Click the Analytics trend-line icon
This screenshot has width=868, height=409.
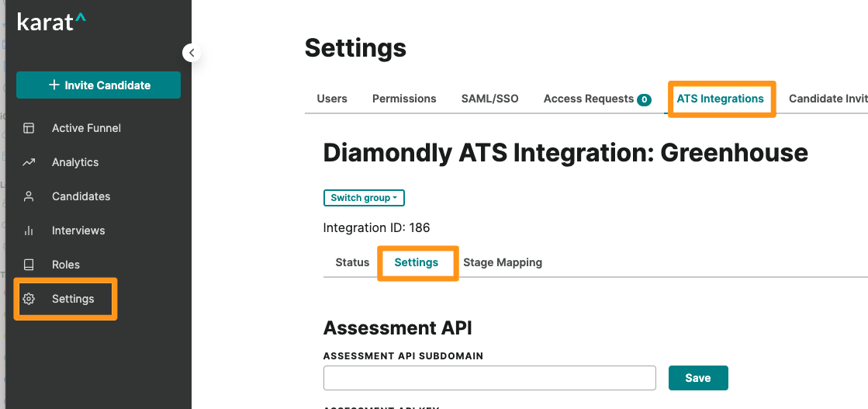point(29,162)
